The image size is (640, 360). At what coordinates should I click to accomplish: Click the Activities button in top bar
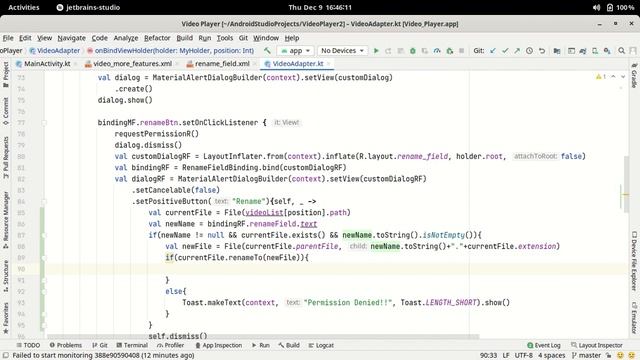[24, 7]
